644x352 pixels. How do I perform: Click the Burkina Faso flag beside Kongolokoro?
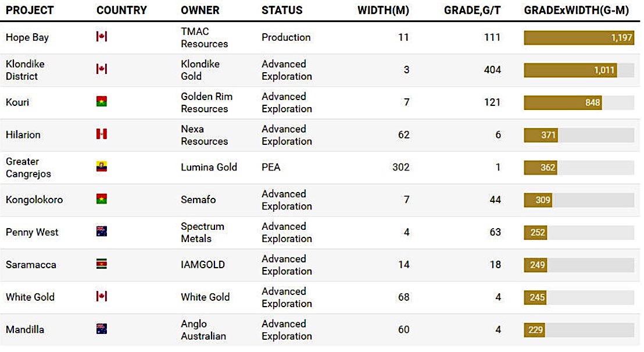[102, 200]
